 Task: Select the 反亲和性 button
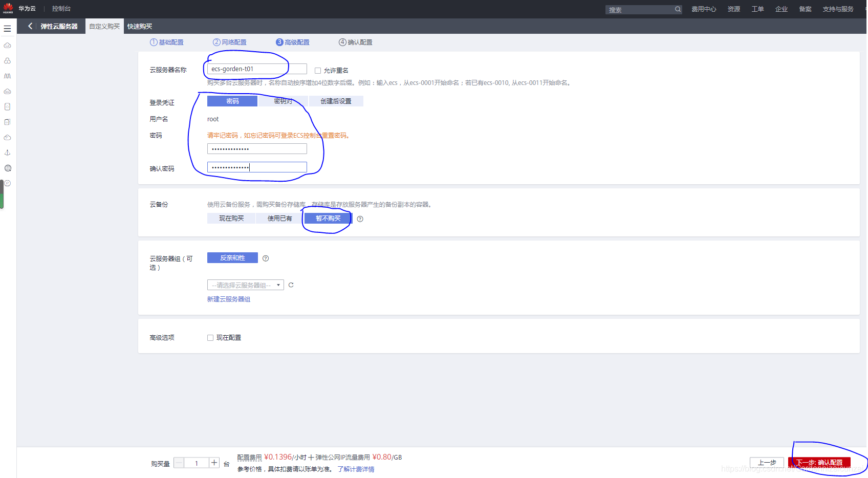pyautogui.click(x=232, y=258)
